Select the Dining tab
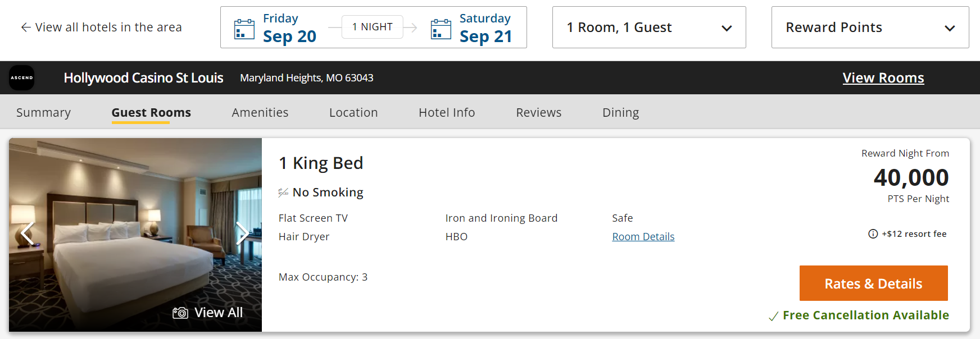This screenshot has height=339, width=980. click(x=620, y=112)
